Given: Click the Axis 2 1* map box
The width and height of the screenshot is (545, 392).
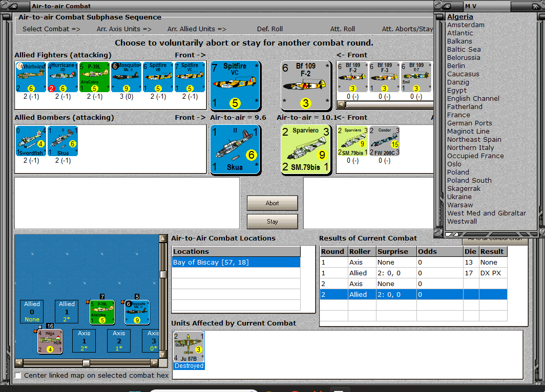Looking at the screenshot, I should click(119, 341).
